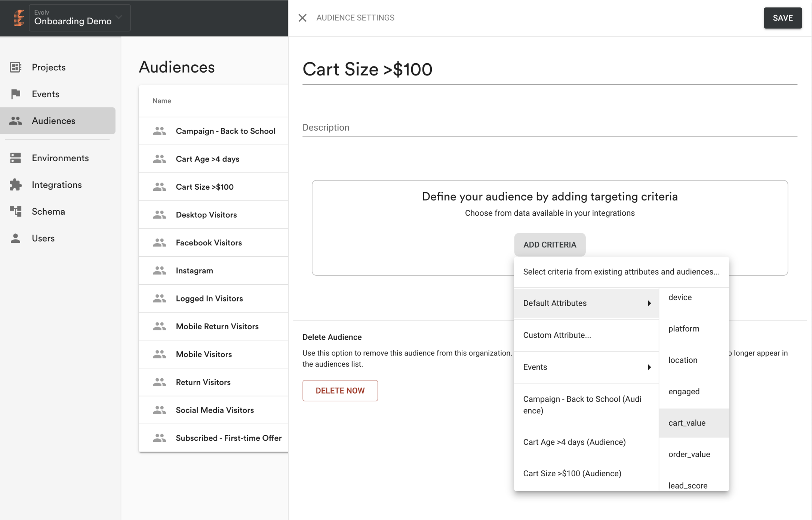
Task: Click DELETE NOW to remove audience
Action: pyautogui.click(x=340, y=391)
